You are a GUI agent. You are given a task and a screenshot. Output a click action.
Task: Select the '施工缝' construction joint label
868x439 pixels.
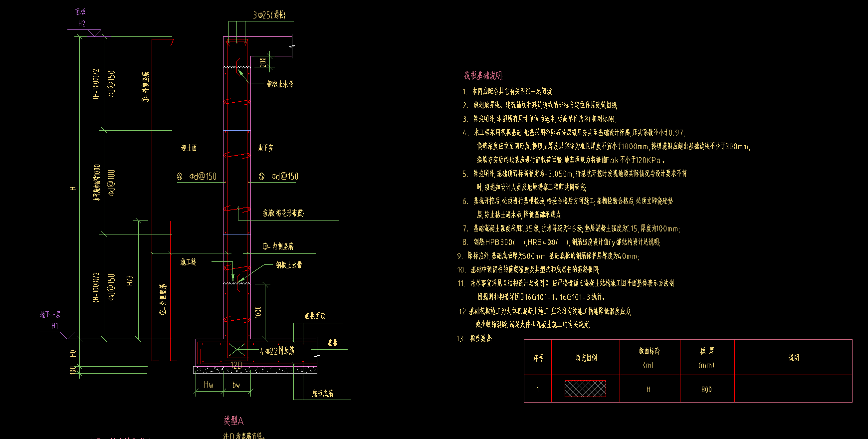188,262
